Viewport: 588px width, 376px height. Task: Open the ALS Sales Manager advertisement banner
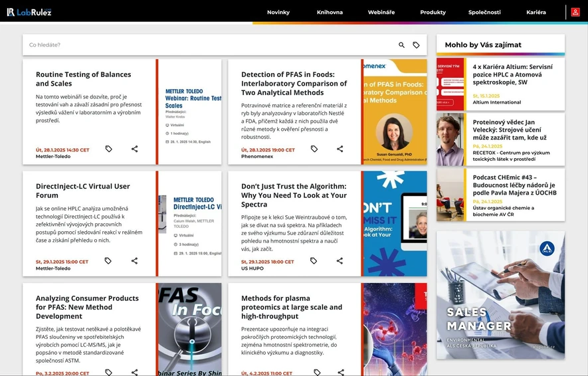500,295
